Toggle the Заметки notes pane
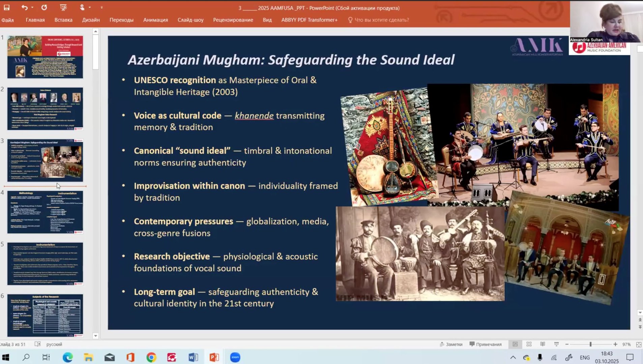This screenshot has height=364, width=643. click(451, 344)
